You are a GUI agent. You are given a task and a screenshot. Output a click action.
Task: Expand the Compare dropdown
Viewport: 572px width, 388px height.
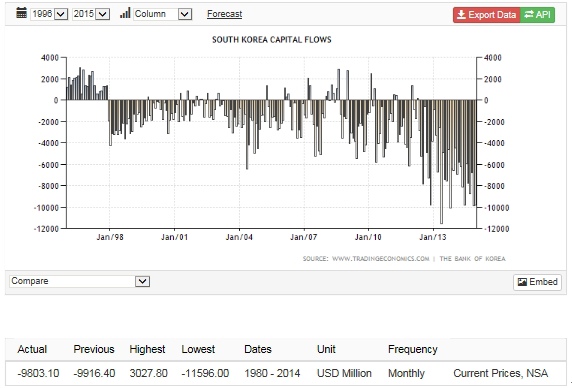80,281
